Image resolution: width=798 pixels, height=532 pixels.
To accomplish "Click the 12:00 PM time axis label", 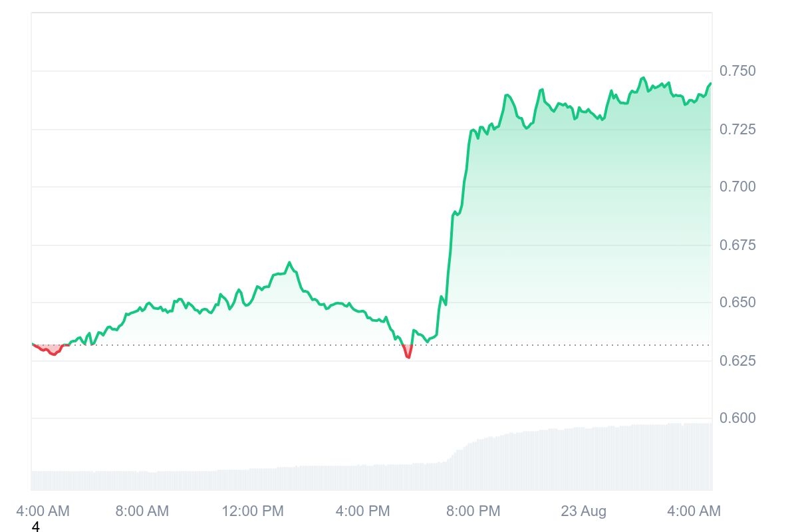I will [x=253, y=511].
